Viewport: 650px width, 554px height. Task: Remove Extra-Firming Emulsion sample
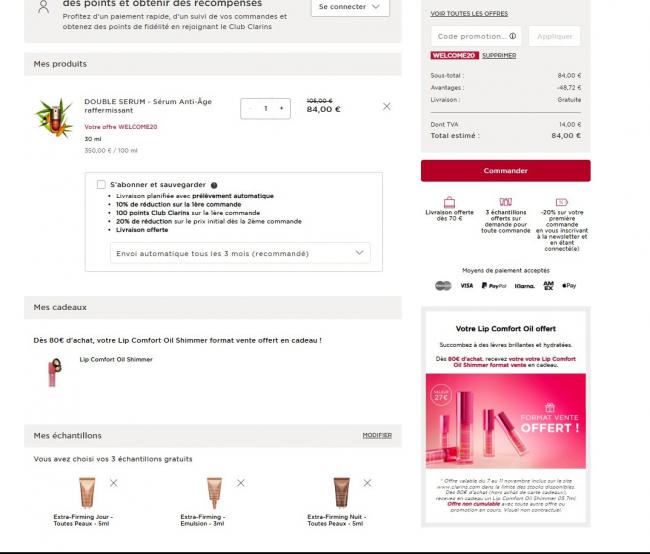pos(240,483)
